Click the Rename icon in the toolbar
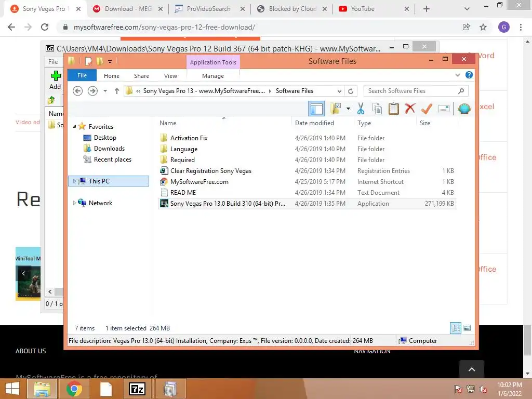This screenshot has width=532, height=399. pyautogui.click(x=444, y=109)
